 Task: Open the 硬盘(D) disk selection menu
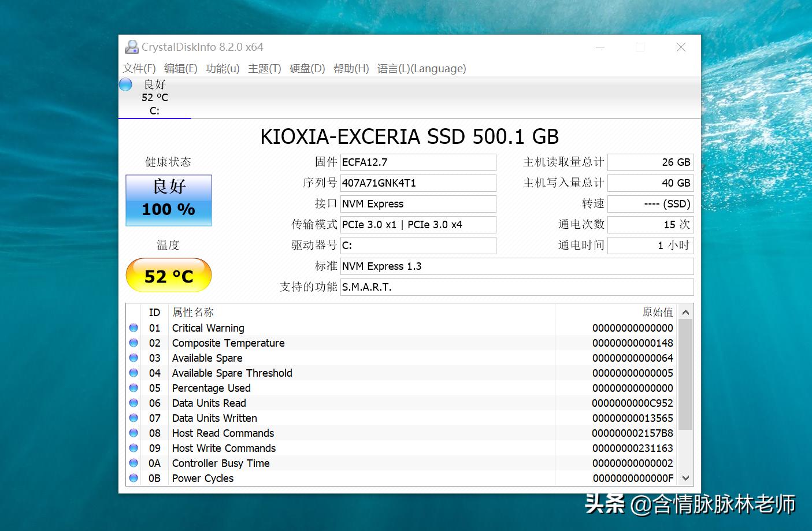307,68
